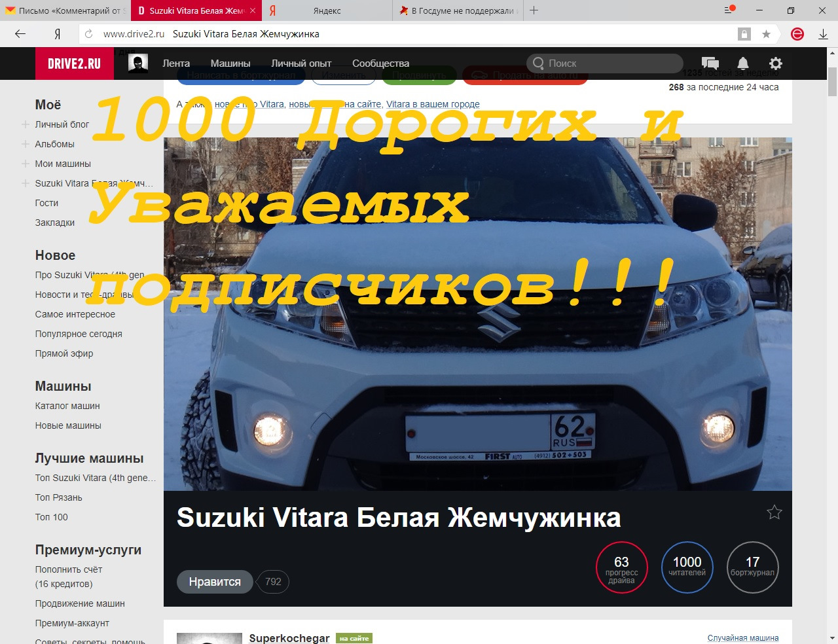Open Прямой эфир link
Viewport: 838px width, 644px height.
[64, 353]
